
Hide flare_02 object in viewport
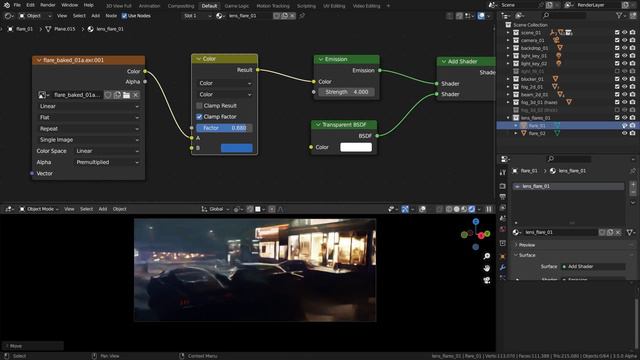click(624, 133)
